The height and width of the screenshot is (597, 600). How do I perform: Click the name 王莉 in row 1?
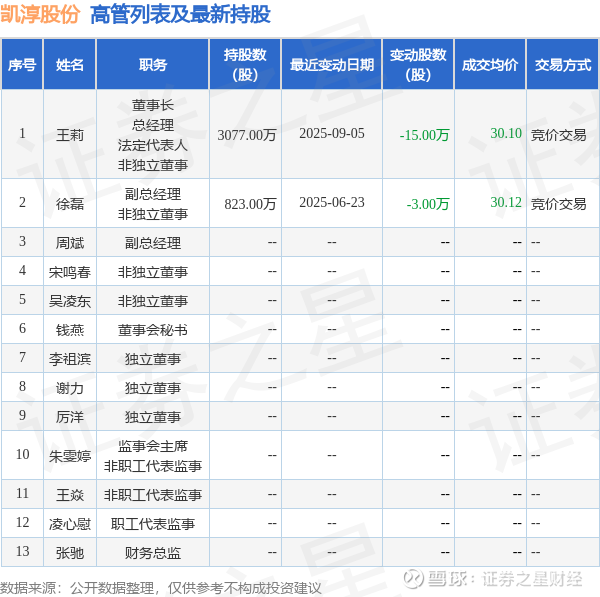pyautogui.click(x=70, y=134)
